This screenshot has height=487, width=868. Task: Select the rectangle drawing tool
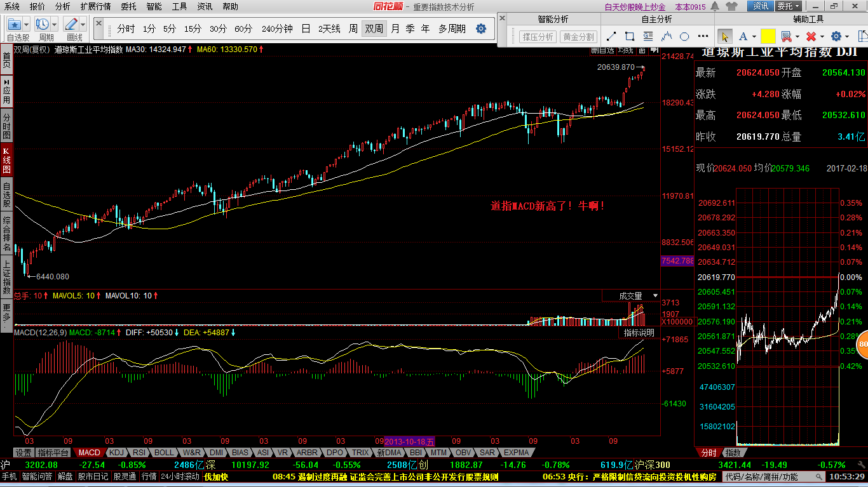tap(630, 36)
